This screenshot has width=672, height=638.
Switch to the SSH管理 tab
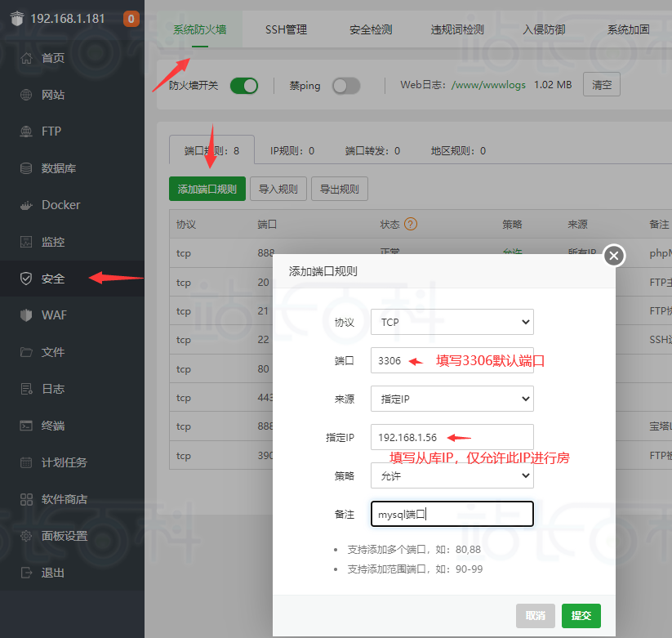point(286,29)
